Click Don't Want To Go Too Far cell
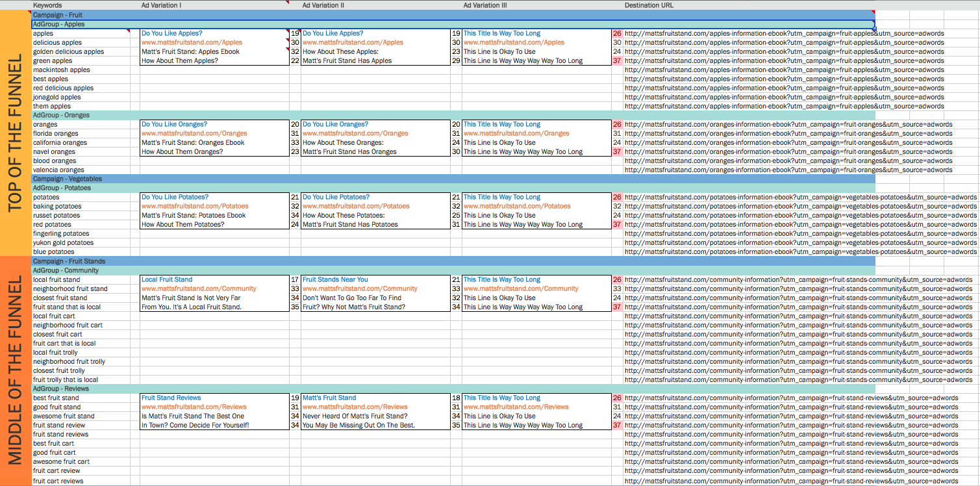The height and width of the screenshot is (486, 980). 375,298
